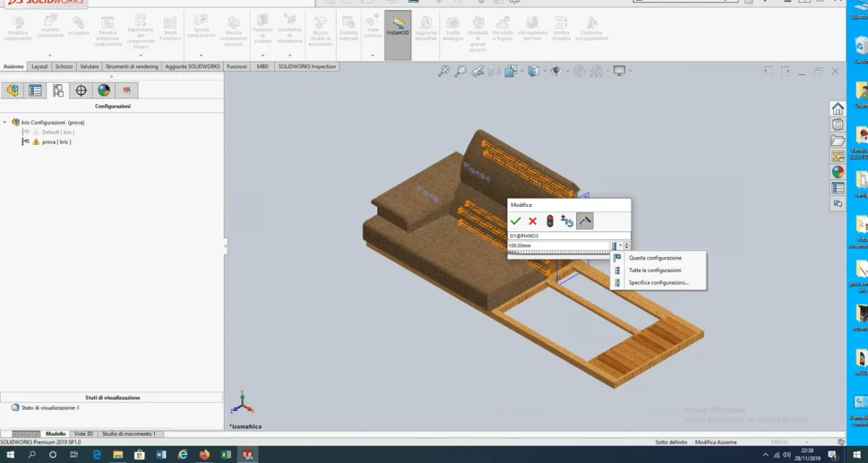868x463 pixels.
Task: Click the 100.00mm dimension value field
Action: coord(559,245)
